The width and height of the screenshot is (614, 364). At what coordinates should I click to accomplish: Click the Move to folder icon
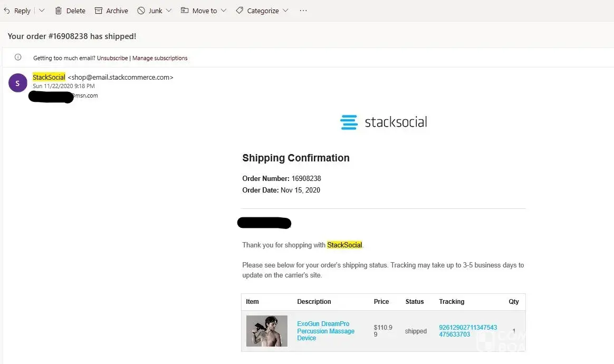(185, 11)
